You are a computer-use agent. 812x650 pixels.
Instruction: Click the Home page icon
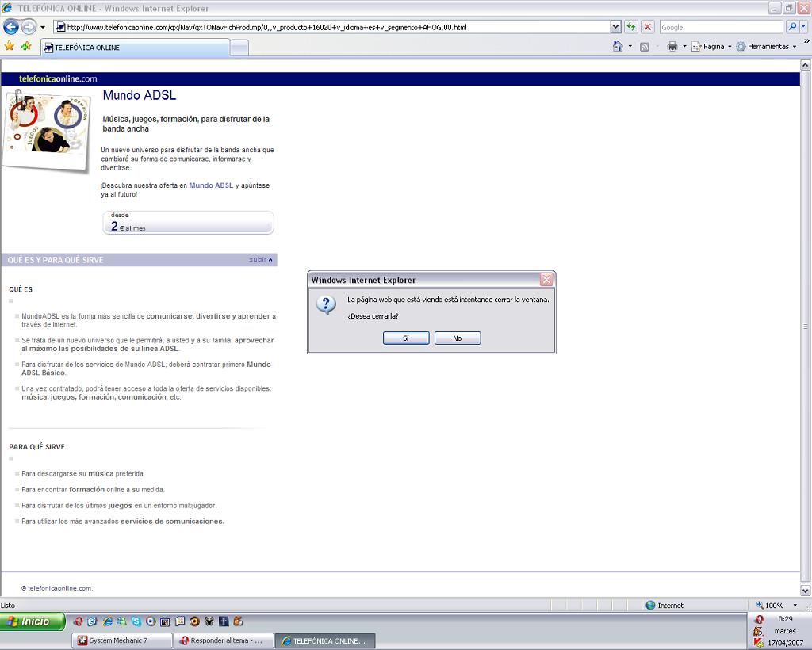tap(618, 47)
